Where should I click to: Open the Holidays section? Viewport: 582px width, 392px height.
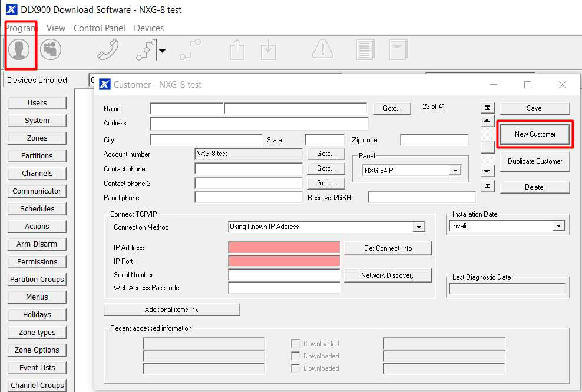click(x=37, y=315)
